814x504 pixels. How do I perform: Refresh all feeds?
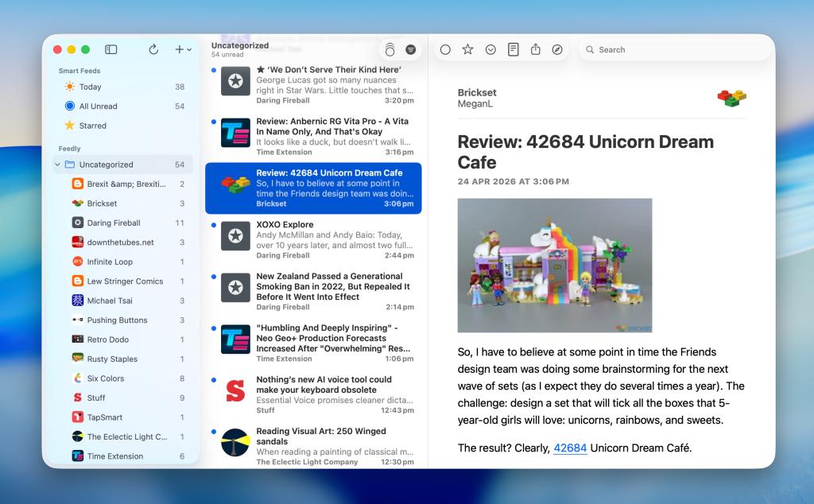(x=153, y=49)
